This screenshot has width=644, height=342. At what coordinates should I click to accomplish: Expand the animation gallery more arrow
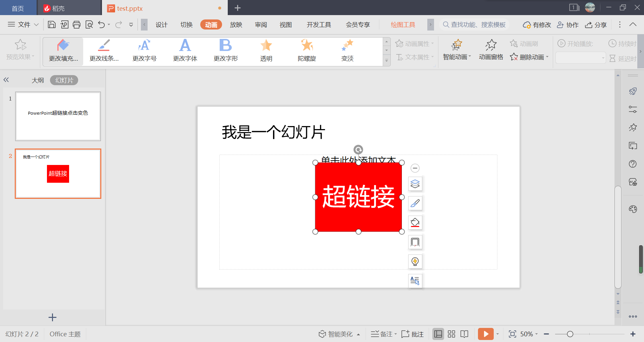tap(387, 61)
